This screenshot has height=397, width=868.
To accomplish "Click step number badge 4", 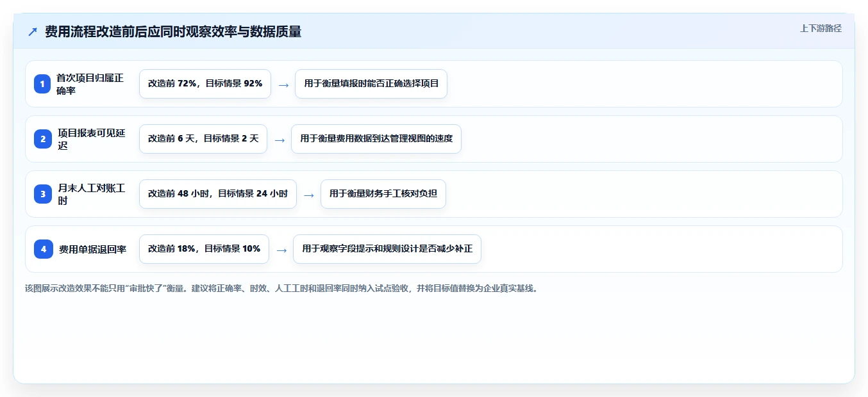I will pos(42,249).
